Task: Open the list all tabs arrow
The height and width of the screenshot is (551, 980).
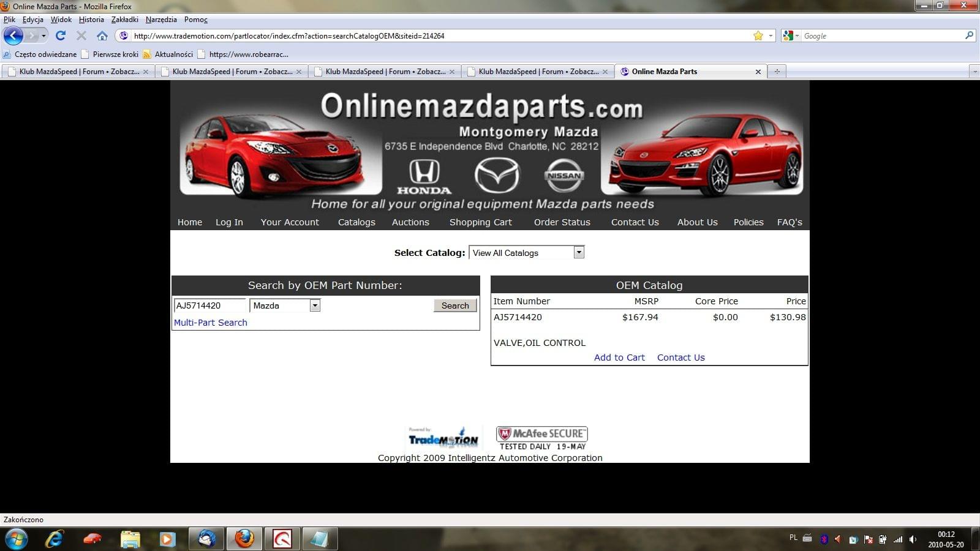Action: click(x=974, y=72)
